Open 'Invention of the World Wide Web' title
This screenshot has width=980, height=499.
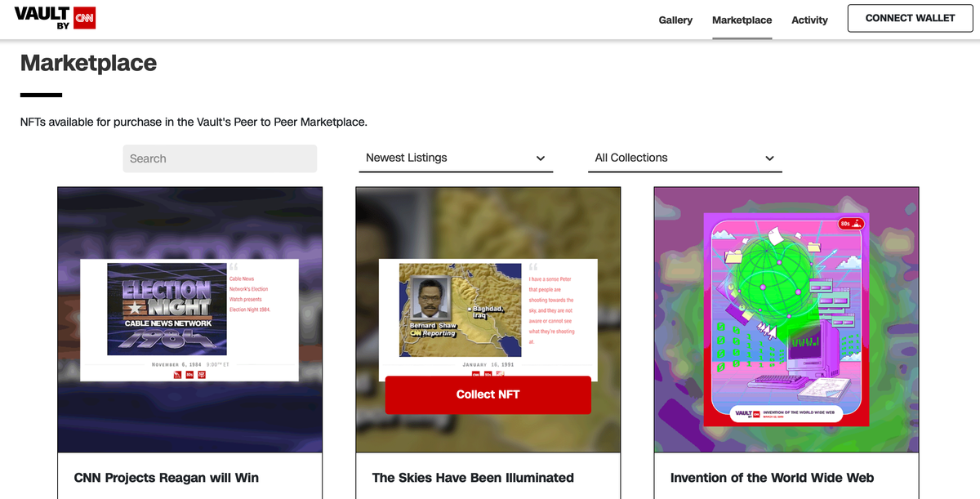772,478
